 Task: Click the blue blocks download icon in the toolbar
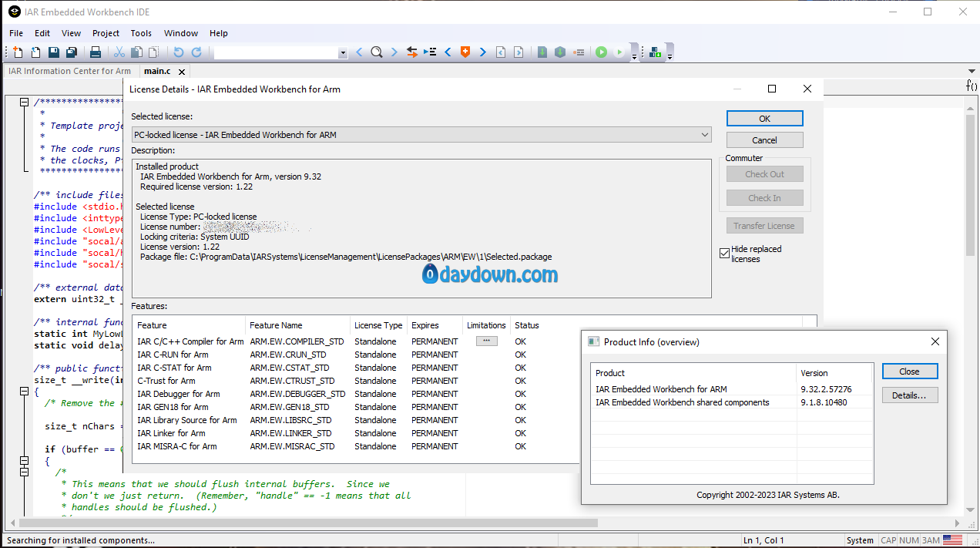tap(655, 52)
